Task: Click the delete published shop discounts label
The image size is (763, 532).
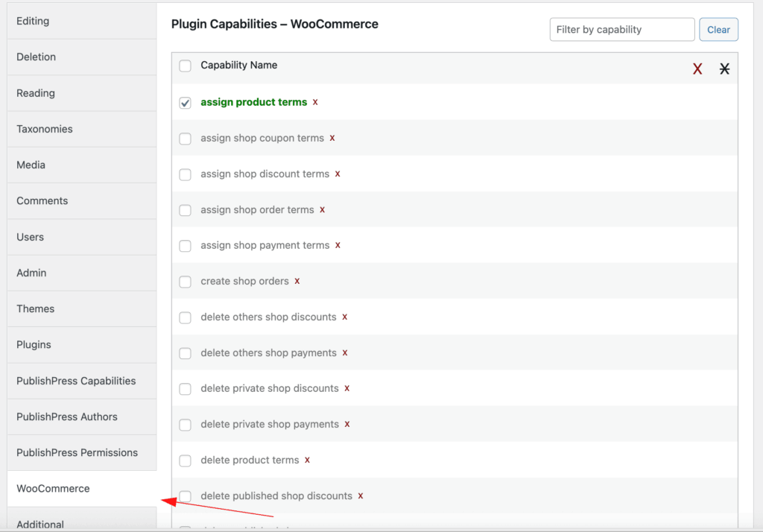Action: 276,496
